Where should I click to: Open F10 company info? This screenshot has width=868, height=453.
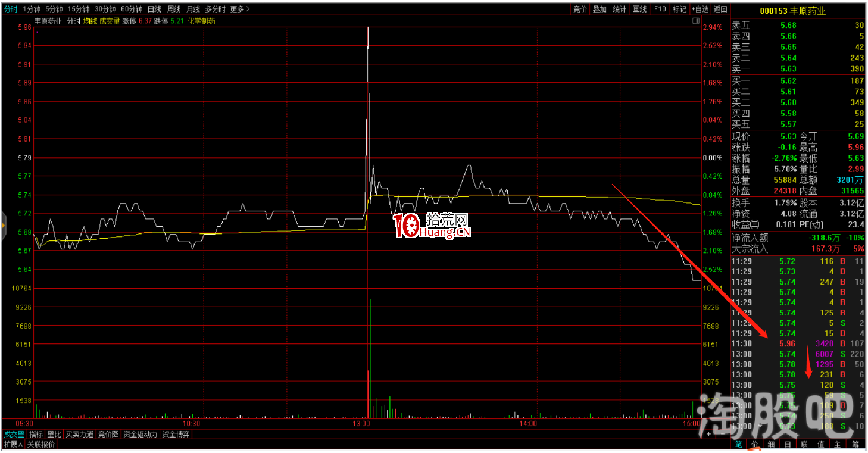(x=660, y=9)
